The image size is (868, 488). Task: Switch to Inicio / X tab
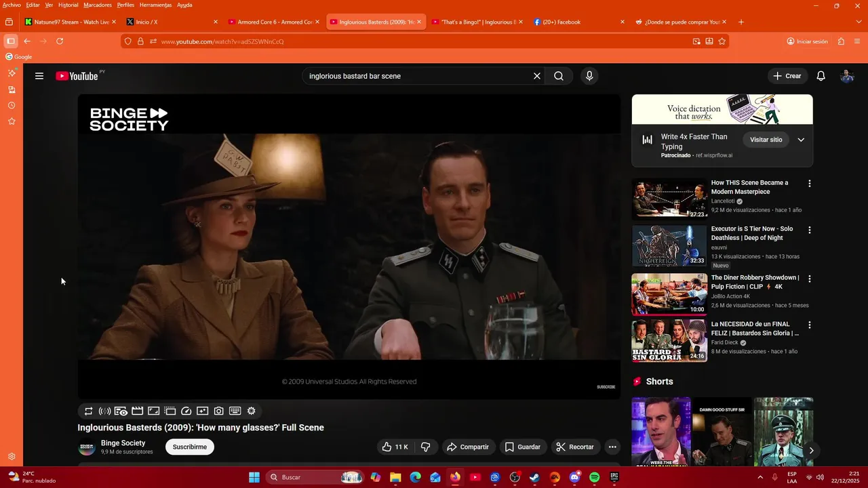click(172, 22)
